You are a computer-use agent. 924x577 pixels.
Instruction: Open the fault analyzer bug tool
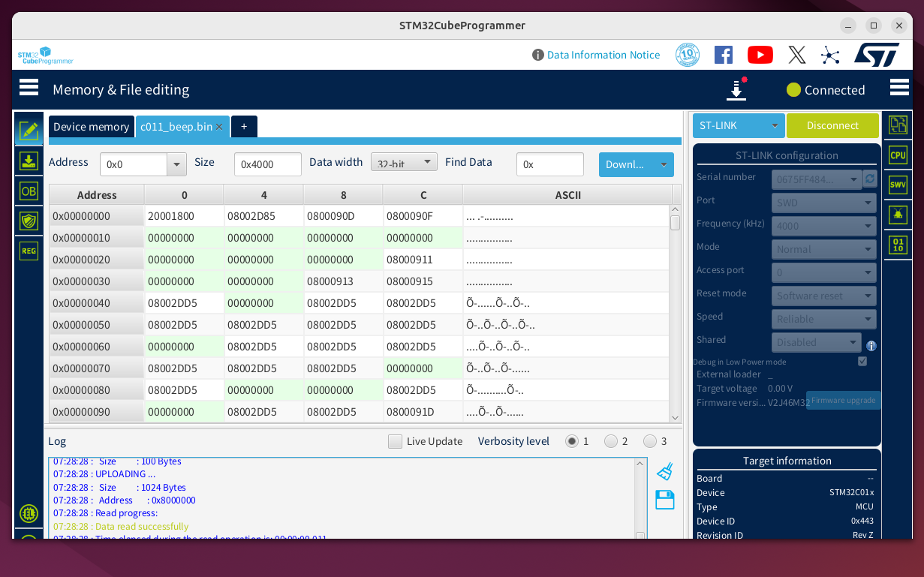coord(898,215)
